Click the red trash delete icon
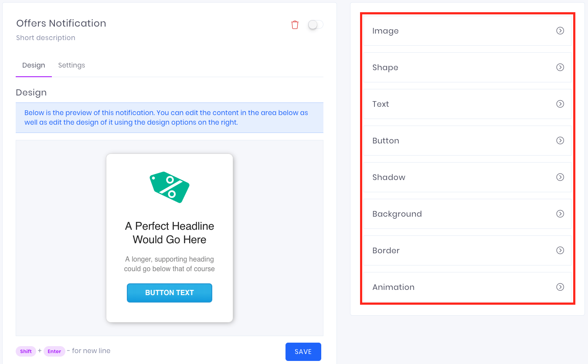 coord(295,24)
